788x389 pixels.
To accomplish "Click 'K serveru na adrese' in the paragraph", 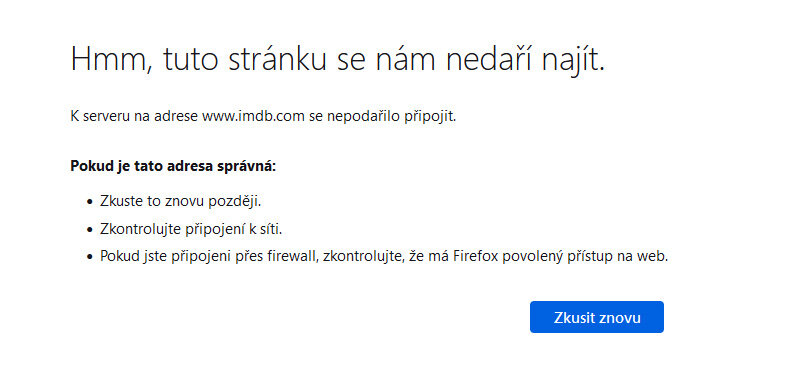I will tap(134, 117).
